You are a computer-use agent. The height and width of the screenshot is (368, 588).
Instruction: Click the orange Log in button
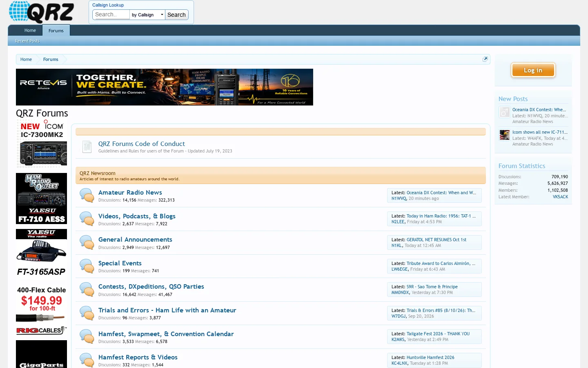pyautogui.click(x=533, y=70)
